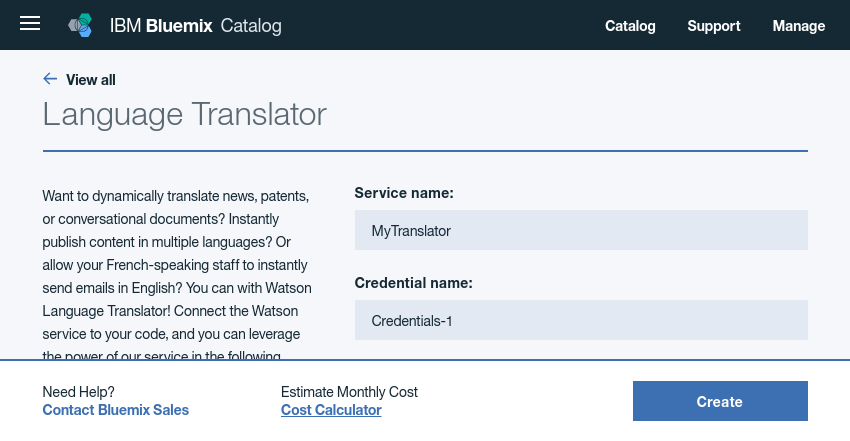Click the Need Help? text

pyautogui.click(x=79, y=392)
